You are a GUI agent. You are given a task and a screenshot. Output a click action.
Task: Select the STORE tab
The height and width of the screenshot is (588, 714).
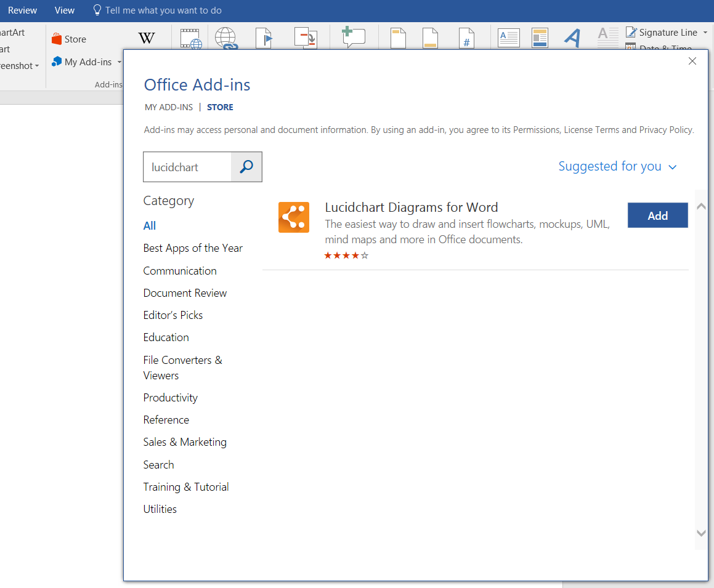coord(220,107)
